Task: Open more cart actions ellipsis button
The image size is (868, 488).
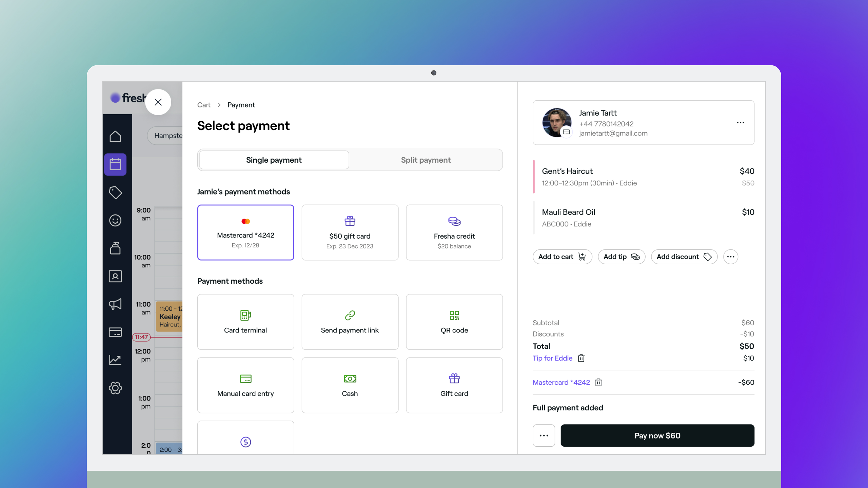Action: click(x=730, y=257)
